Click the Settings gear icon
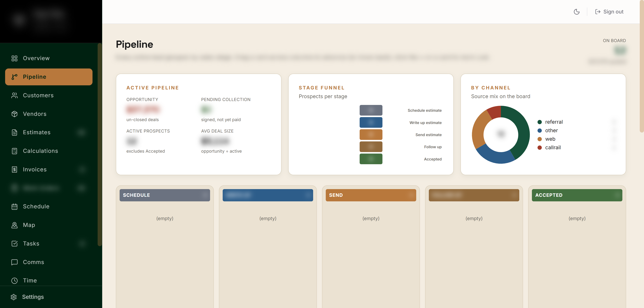 (x=14, y=297)
